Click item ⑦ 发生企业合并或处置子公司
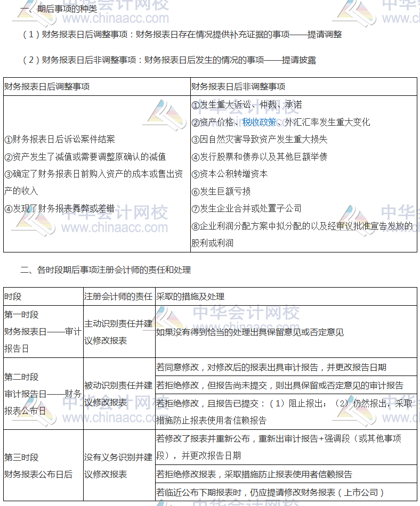Image resolution: width=420 pixels, height=506 pixels. tap(246, 208)
